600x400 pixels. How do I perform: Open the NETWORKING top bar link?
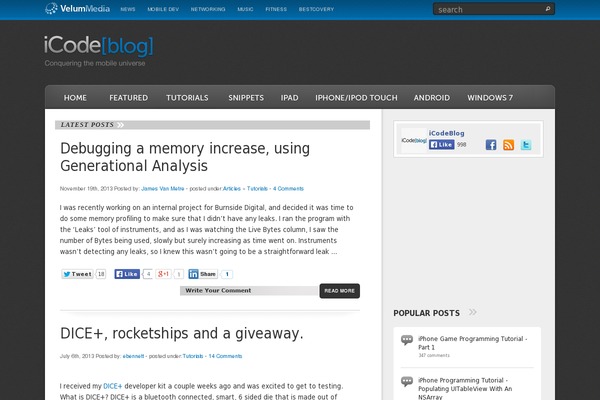[208, 9]
